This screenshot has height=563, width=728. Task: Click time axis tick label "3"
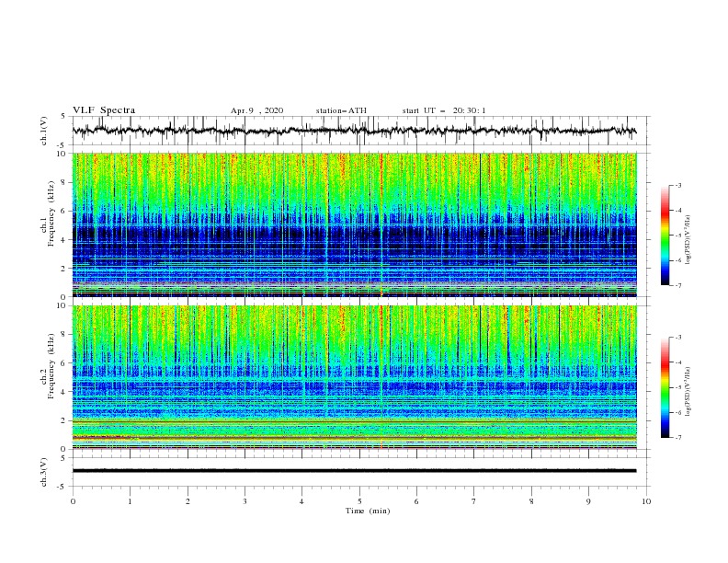(x=245, y=501)
